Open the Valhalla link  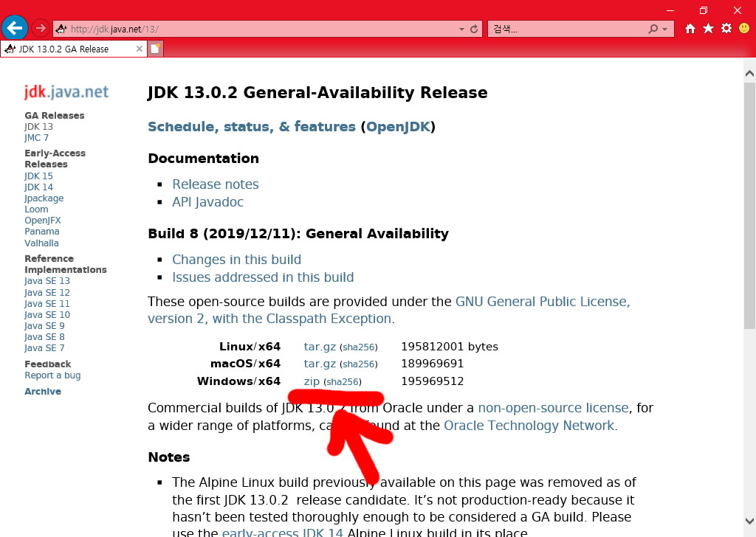(x=41, y=243)
